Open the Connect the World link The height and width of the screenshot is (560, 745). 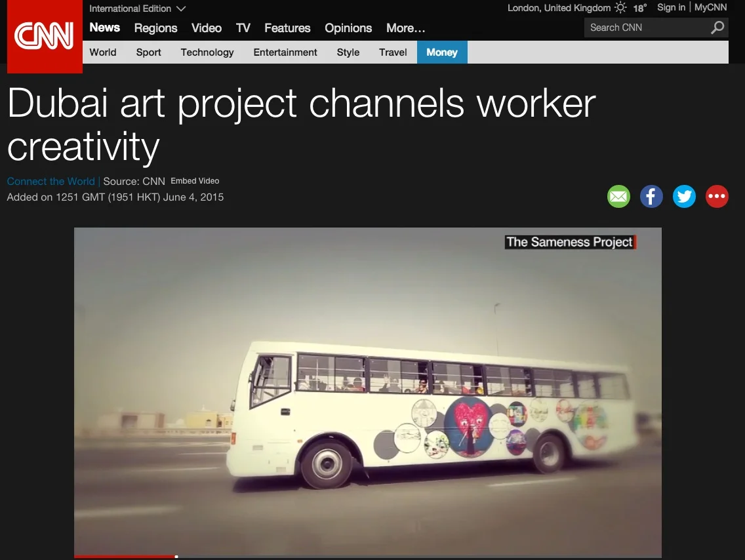click(x=50, y=181)
